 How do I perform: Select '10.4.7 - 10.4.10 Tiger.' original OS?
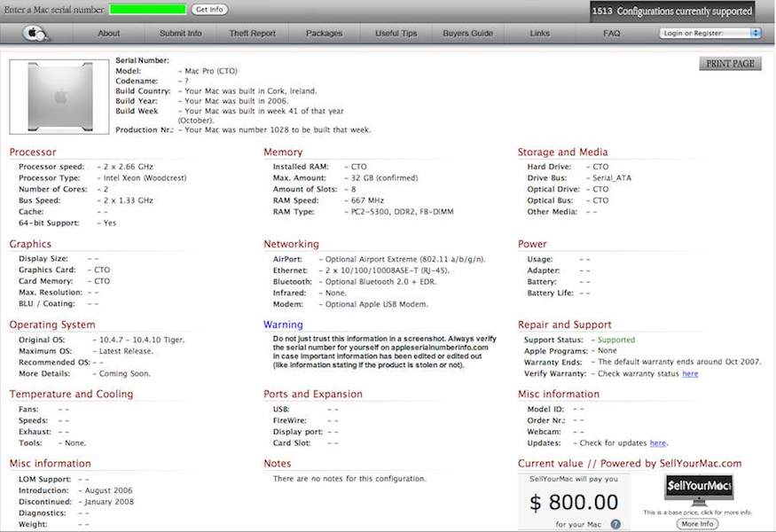pos(142,340)
